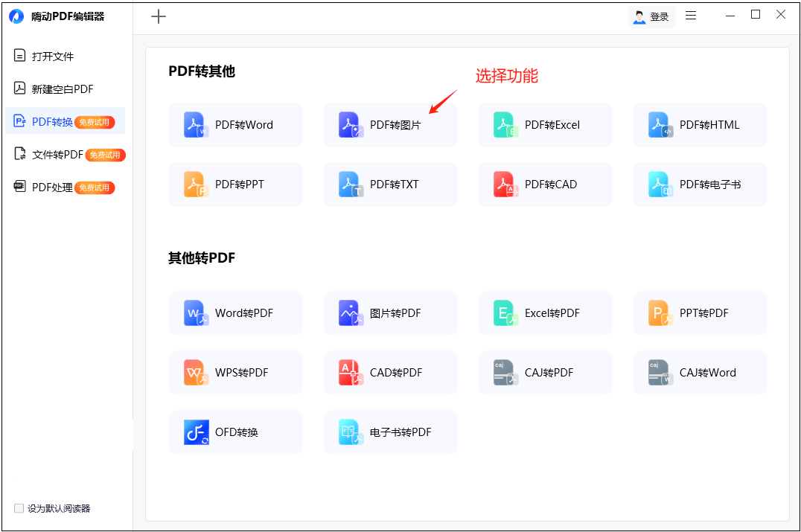Image resolution: width=801 pixels, height=532 pixels.
Task: Select the PDF转换 sidebar item
Action: pos(52,122)
